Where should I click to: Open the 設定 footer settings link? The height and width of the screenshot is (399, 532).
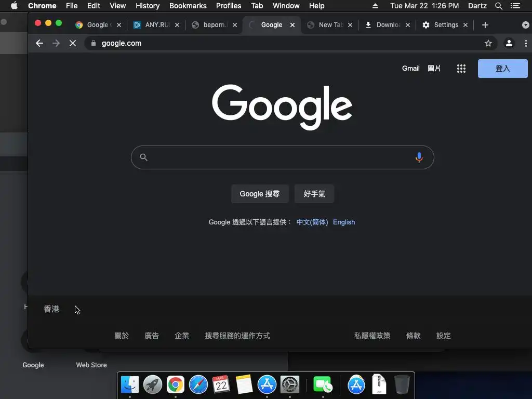[444, 336]
